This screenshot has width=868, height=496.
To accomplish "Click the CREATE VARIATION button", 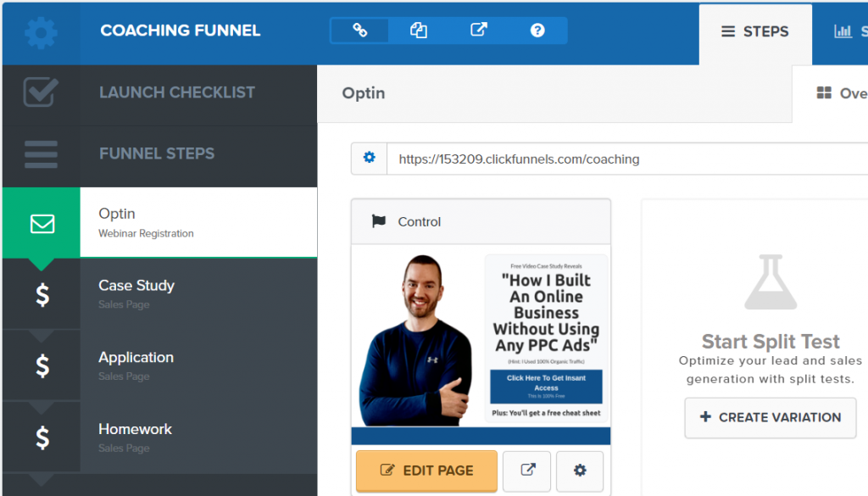I will click(x=770, y=417).
